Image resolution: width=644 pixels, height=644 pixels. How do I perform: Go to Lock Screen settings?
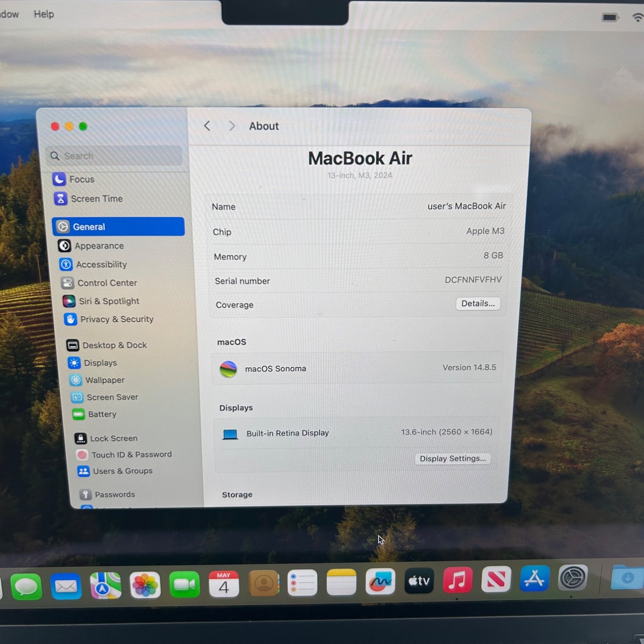[x=106, y=439]
